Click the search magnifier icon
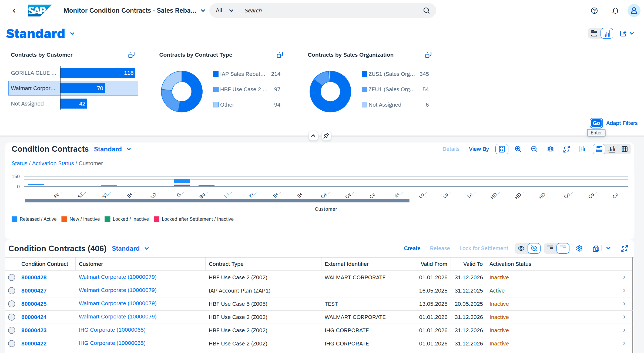644x353 pixels. 426,11
